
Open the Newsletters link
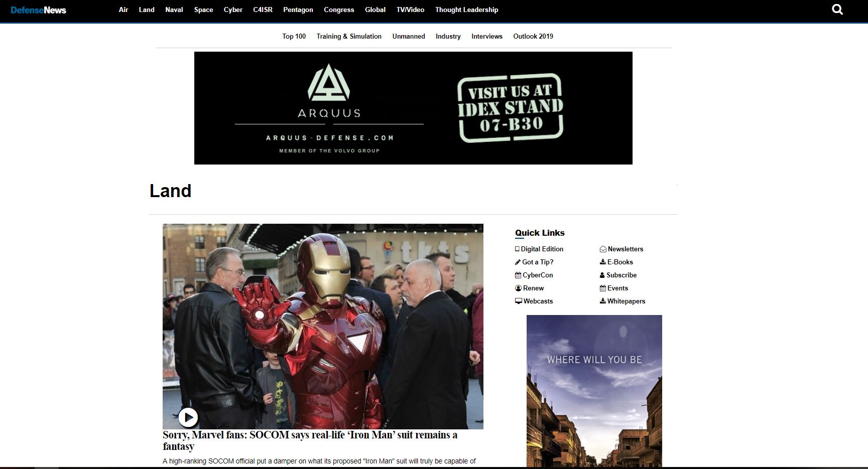point(626,249)
